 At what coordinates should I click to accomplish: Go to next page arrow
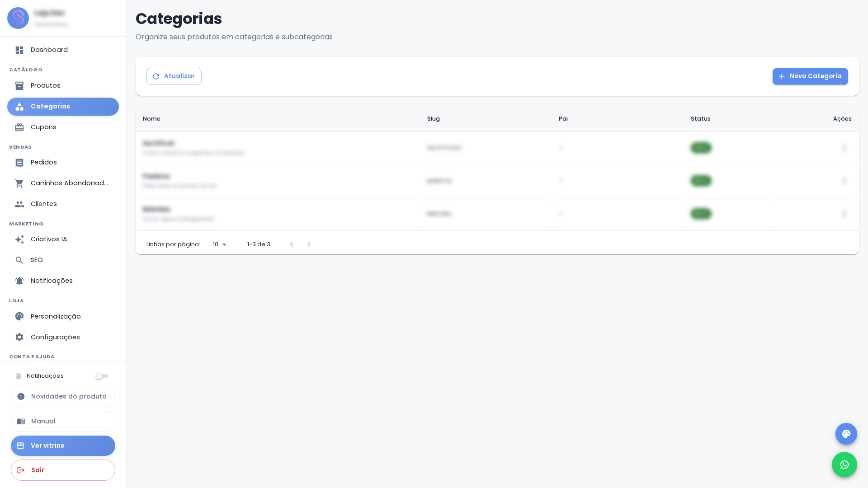point(309,244)
